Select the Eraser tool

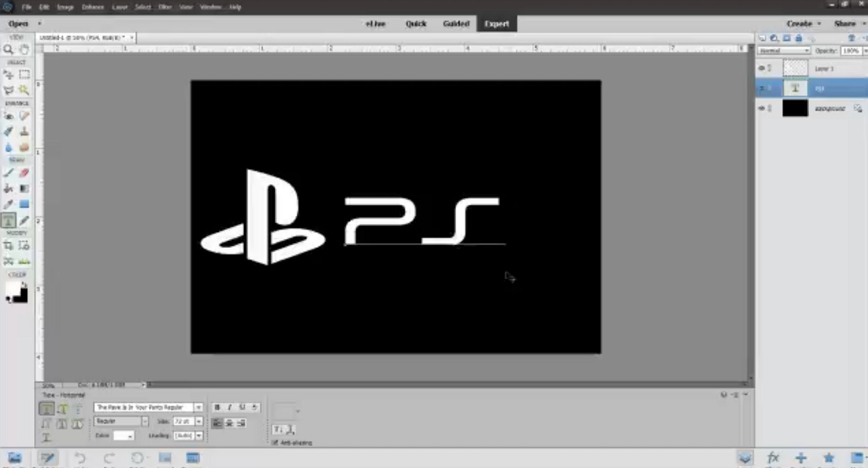click(x=24, y=173)
